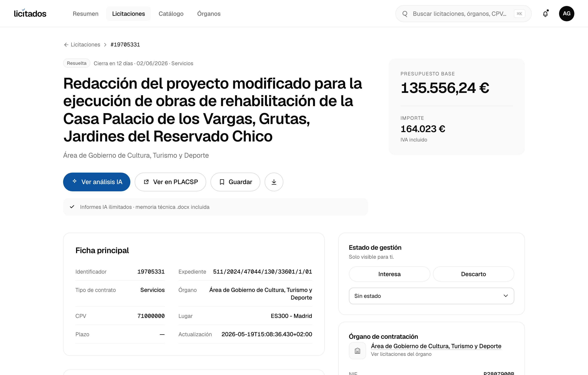The image size is (588, 375).
Task: Click the checkmark beside Informes IA ilimitados
Action: tap(72, 207)
